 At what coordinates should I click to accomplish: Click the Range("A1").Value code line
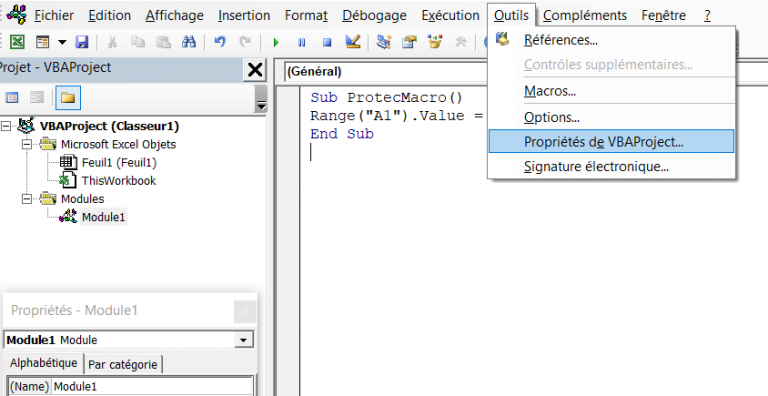pyautogui.click(x=397, y=116)
